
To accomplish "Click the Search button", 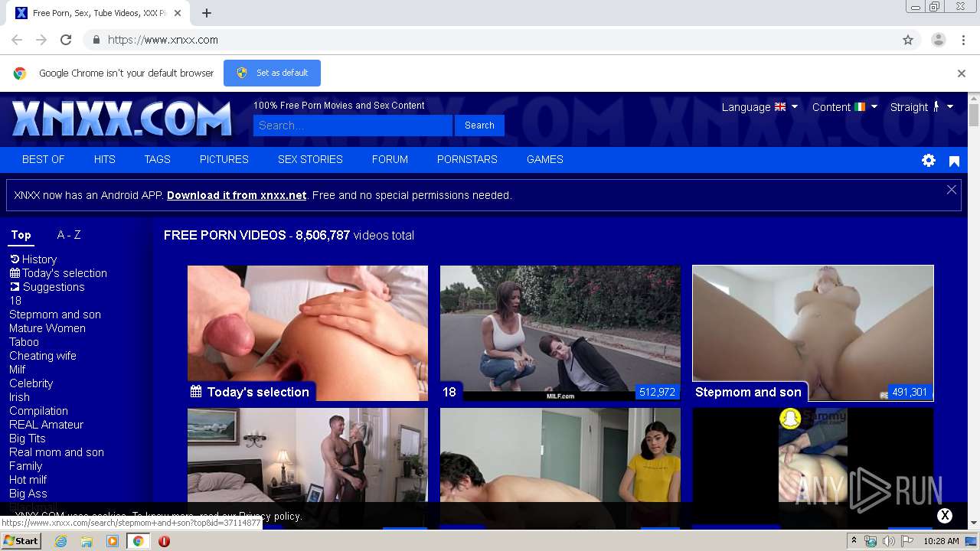I will tap(479, 126).
